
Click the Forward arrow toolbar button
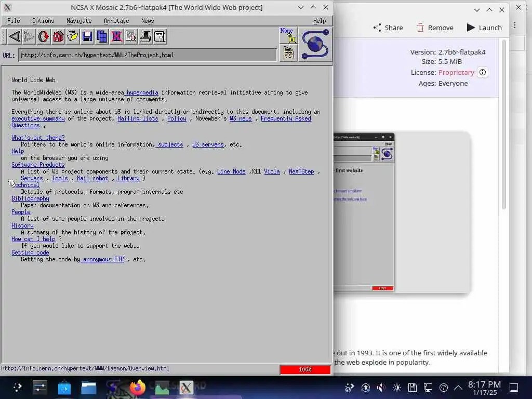coord(29,36)
